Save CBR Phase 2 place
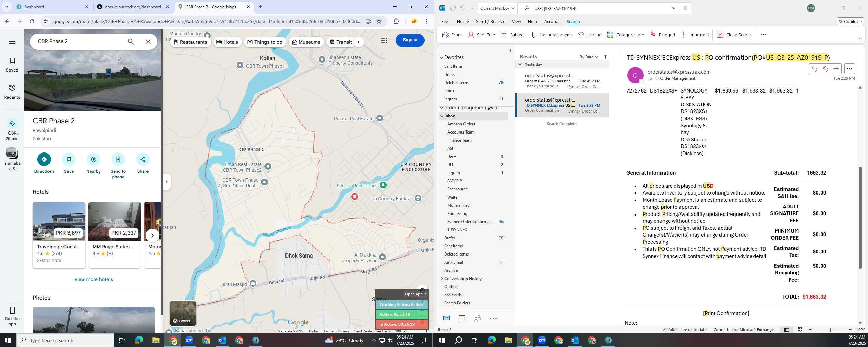The height and width of the screenshot is (347, 868). [x=69, y=163]
